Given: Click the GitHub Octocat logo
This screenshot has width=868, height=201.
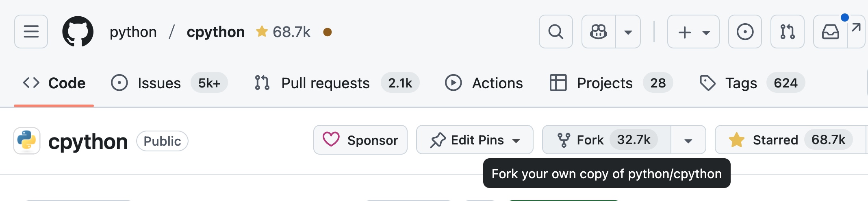Looking at the screenshot, I should 78,32.
